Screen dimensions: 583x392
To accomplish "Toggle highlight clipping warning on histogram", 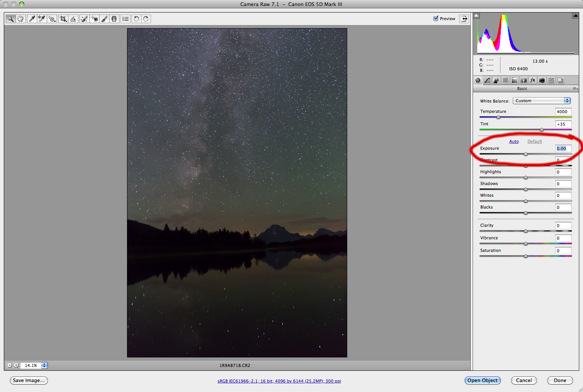I will 575,15.
